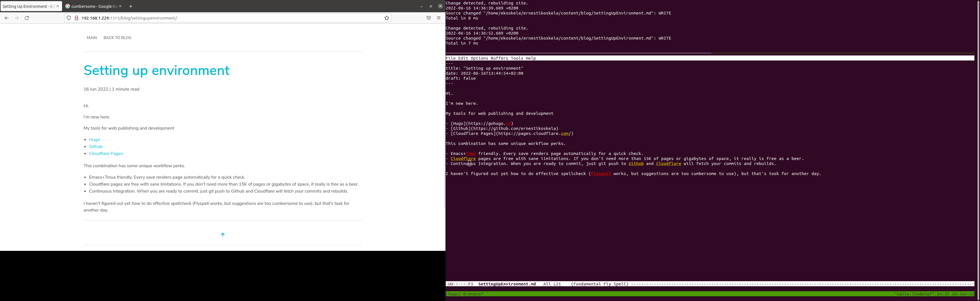Screen dimensions: 980x301
Task: Save page to Pocket
Action: [429, 18]
